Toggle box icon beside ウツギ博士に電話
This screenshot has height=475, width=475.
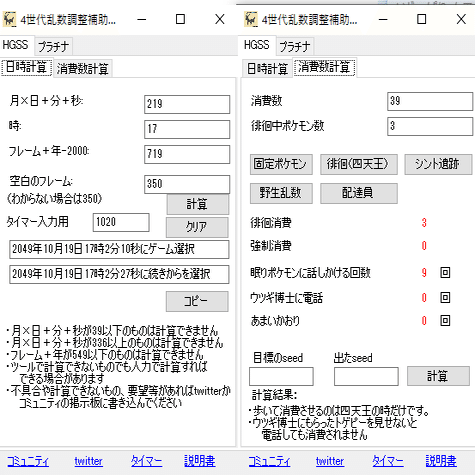click(x=445, y=297)
